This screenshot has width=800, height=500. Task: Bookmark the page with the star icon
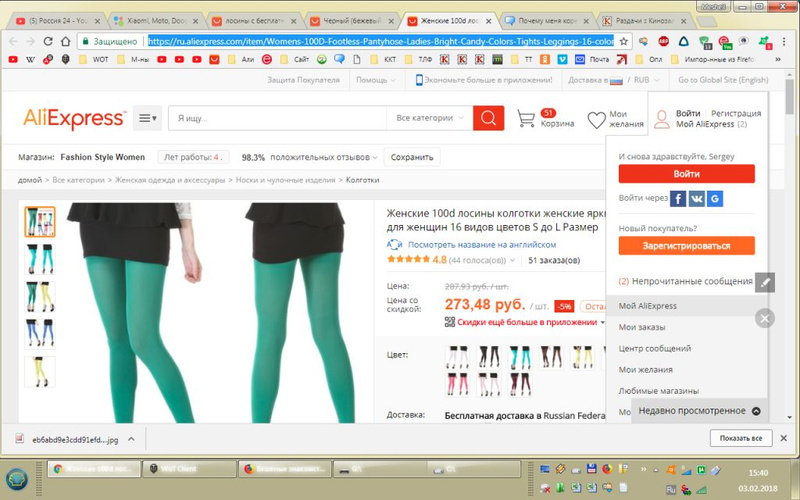(624, 42)
